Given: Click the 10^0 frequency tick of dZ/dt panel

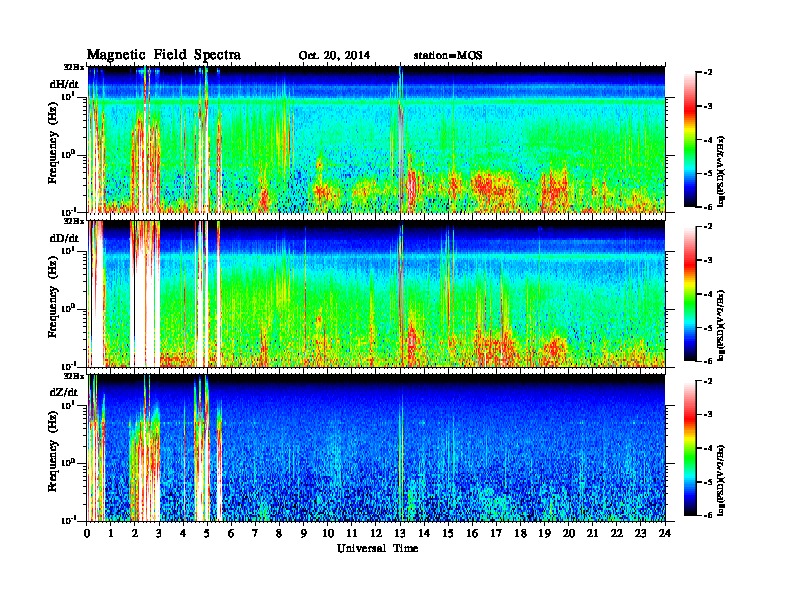Looking at the screenshot, I should [70, 462].
